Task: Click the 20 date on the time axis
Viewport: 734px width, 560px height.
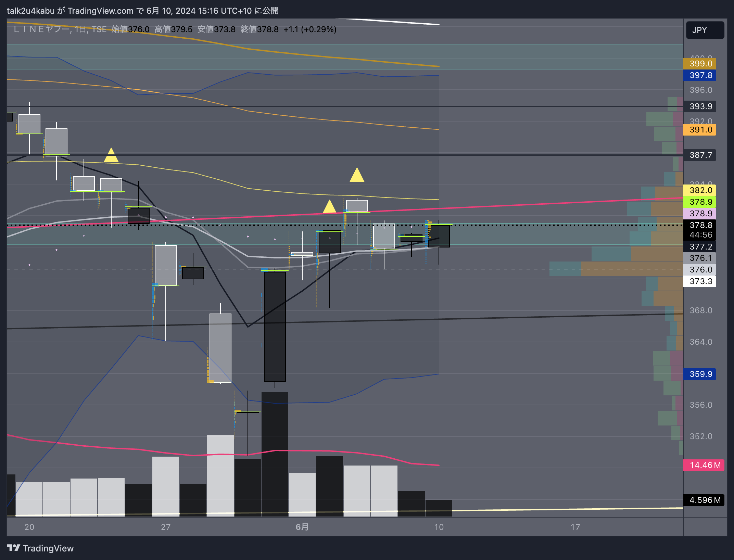Action: (x=29, y=527)
